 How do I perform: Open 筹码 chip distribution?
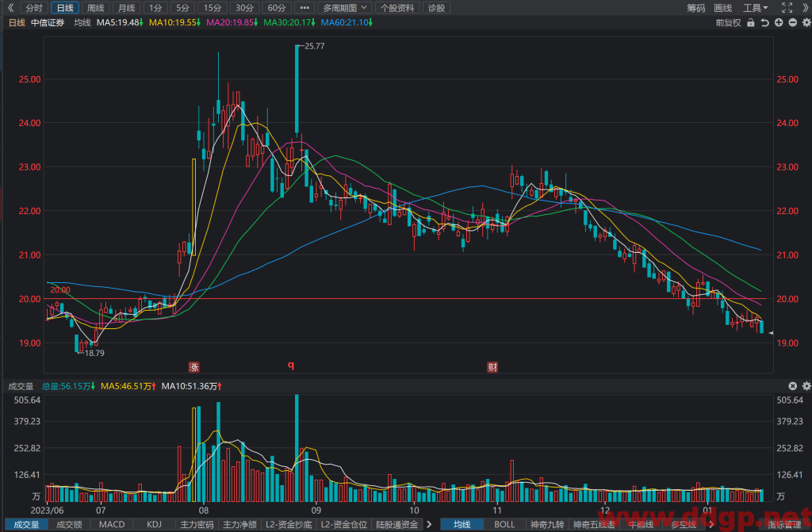coord(696,8)
